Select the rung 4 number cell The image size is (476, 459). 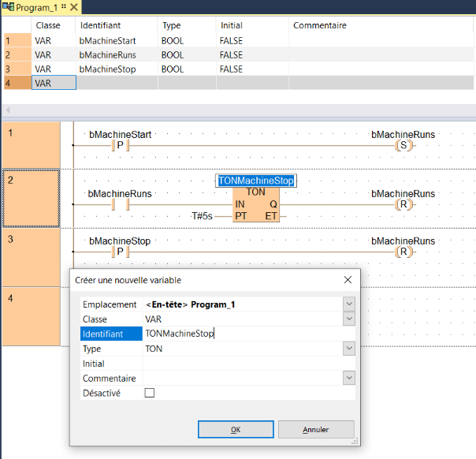31,316
